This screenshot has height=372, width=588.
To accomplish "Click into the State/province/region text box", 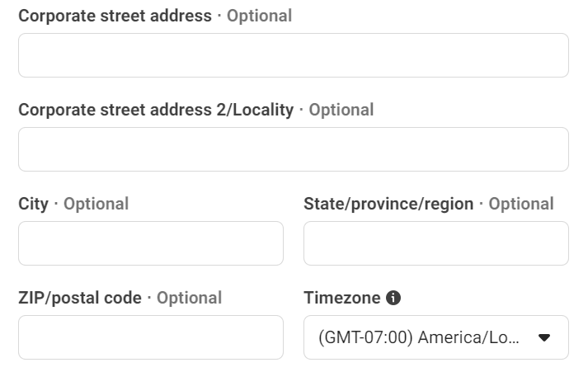I will 436,243.
